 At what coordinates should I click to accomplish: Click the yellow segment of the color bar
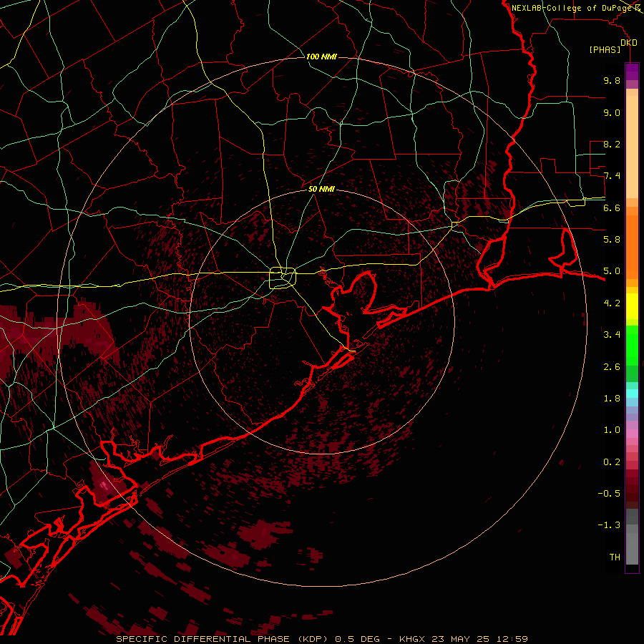632,306
